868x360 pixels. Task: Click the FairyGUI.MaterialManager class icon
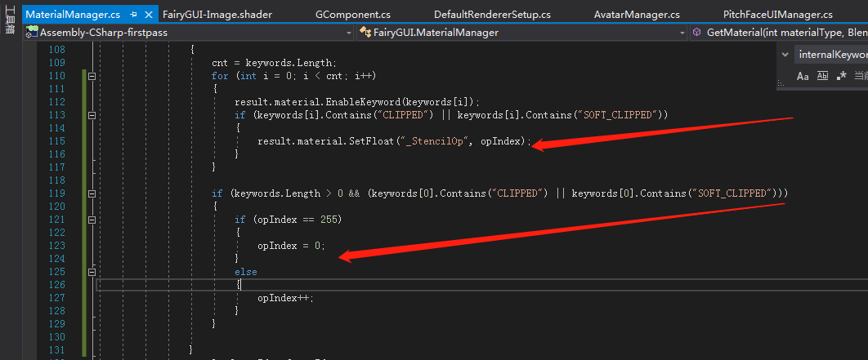[x=365, y=33]
